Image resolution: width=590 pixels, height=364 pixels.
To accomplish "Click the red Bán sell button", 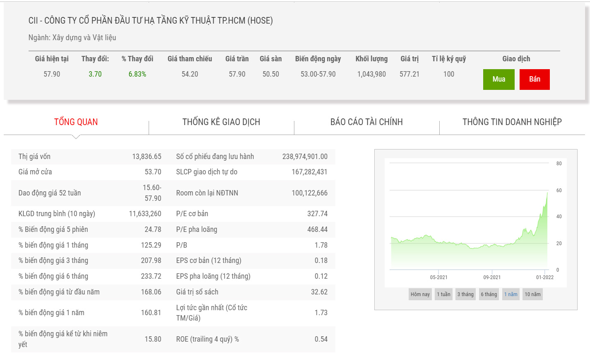I will [x=535, y=80].
